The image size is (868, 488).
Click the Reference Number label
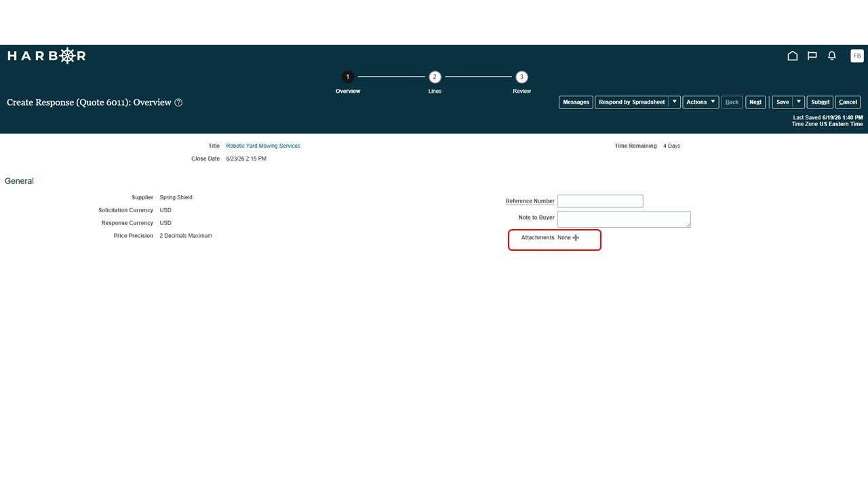(530, 201)
